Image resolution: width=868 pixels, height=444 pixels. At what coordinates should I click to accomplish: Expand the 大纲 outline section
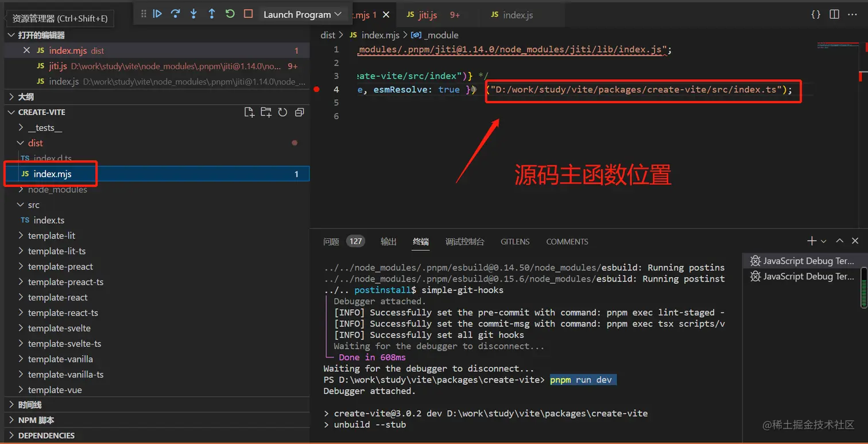tap(157, 97)
